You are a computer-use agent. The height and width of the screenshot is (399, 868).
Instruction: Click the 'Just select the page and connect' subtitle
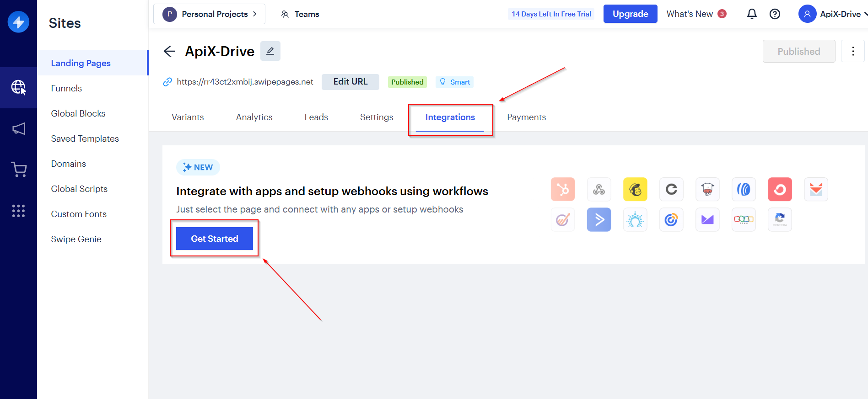click(320, 209)
